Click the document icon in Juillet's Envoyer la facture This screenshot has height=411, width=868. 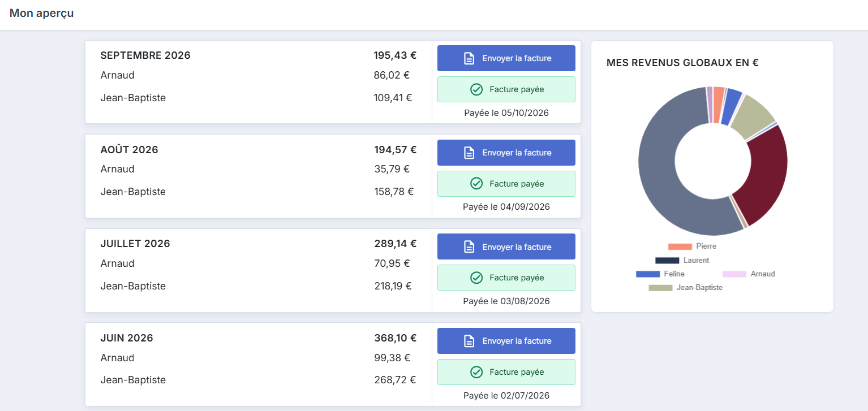(469, 246)
